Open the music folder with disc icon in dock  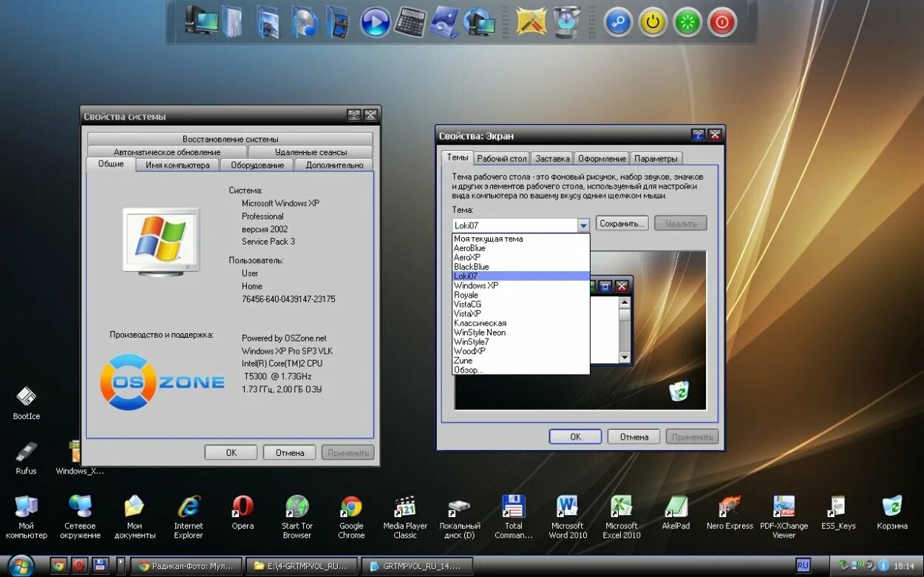[x=305, y=21]
